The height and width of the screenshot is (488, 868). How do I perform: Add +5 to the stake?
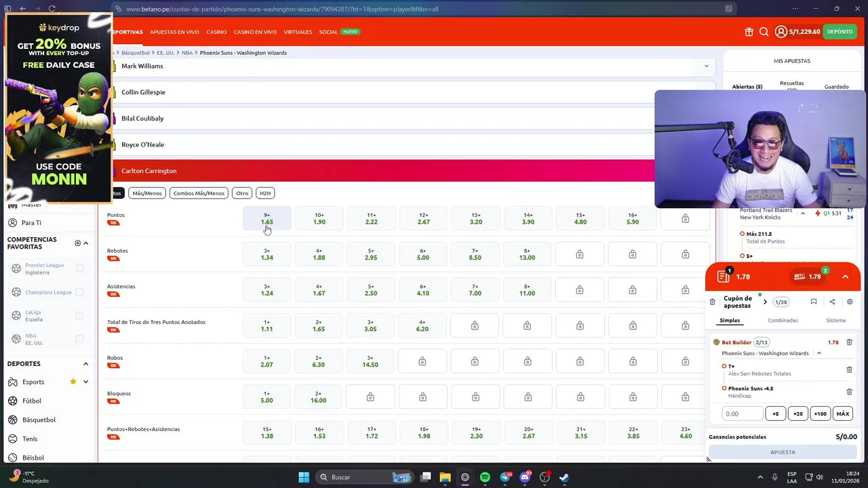(x=775, y=413)
